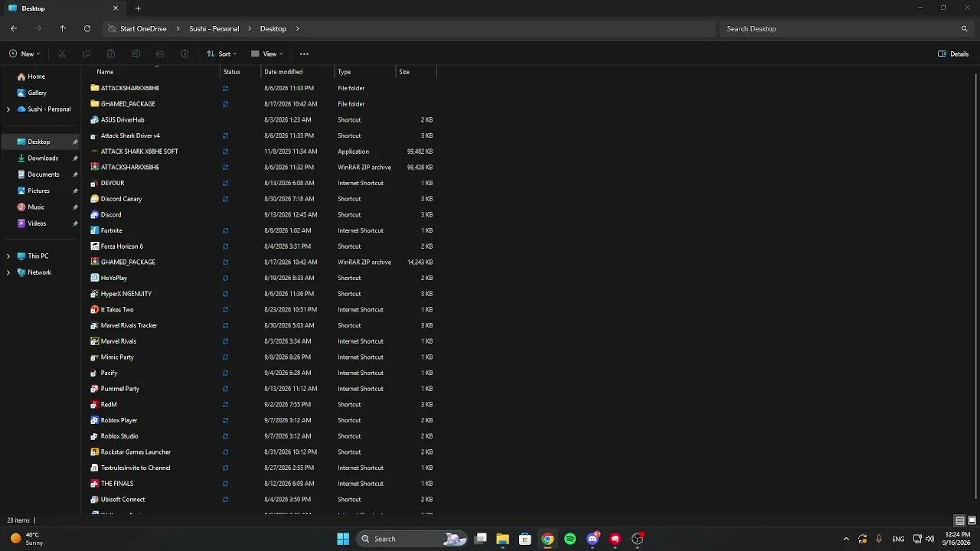Expand the Sushi - Personal tree node
The image size is (980, 551).
pos(8,109)
